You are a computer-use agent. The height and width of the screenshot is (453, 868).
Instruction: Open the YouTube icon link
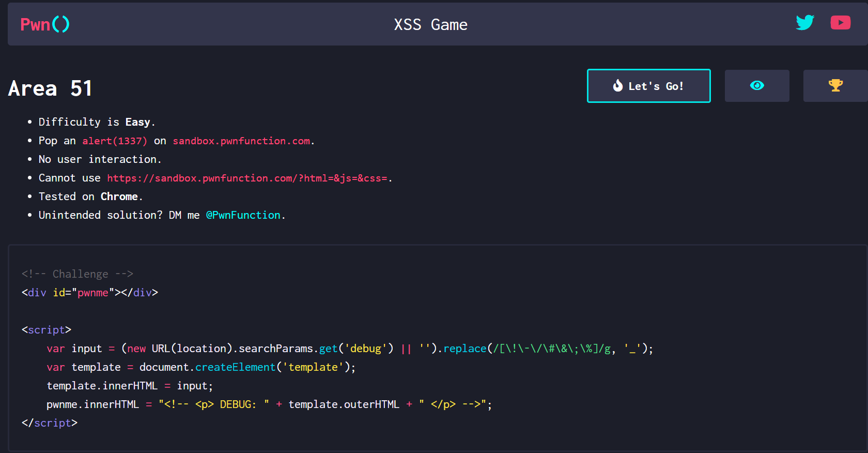click(841, 23)
